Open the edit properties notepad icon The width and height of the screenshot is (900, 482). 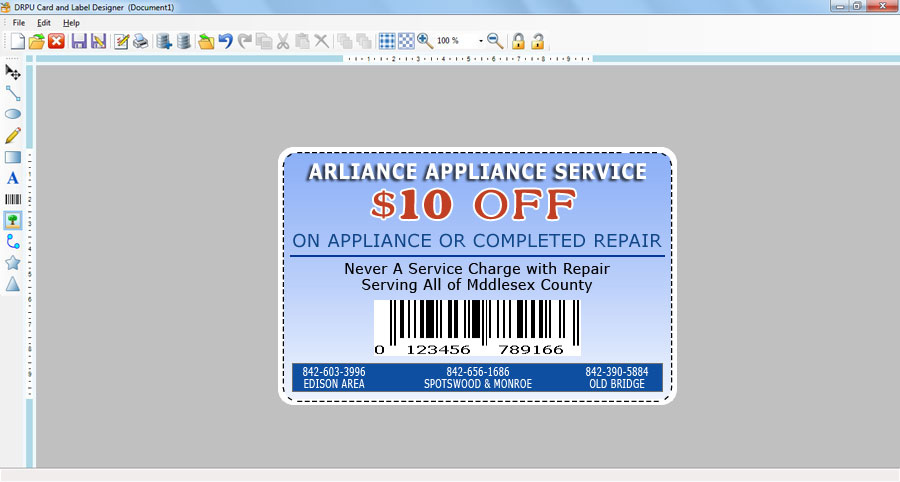click(121, 41)
